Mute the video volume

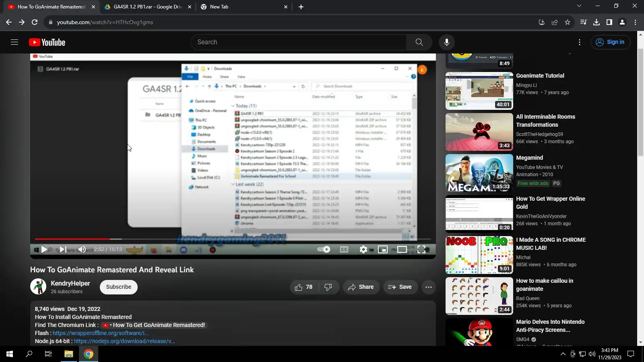click(82, 250)
